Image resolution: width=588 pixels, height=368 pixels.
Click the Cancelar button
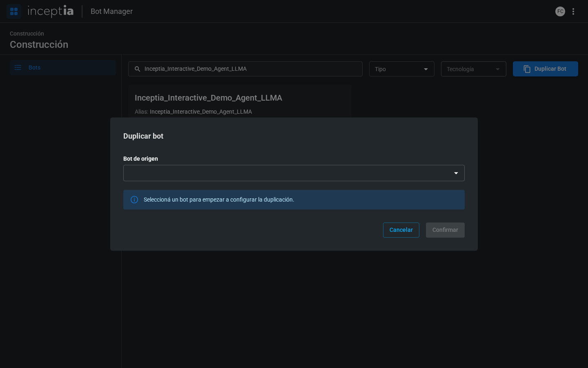401,230
